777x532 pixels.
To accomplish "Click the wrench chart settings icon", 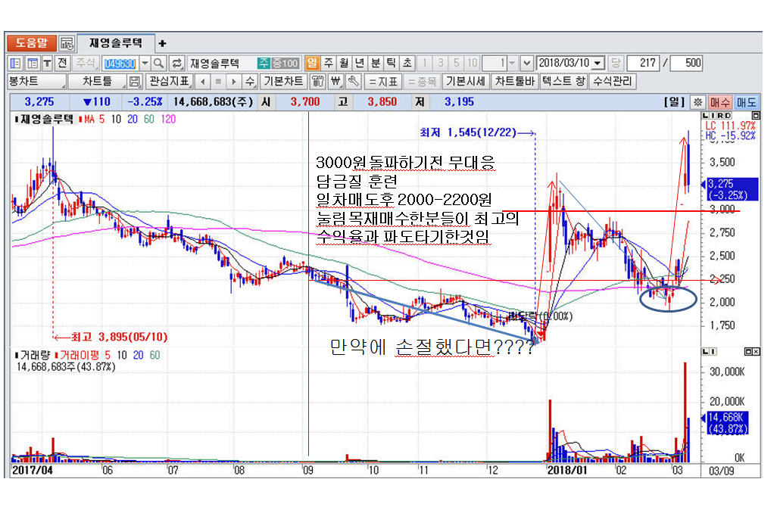I will coord(352,81).
